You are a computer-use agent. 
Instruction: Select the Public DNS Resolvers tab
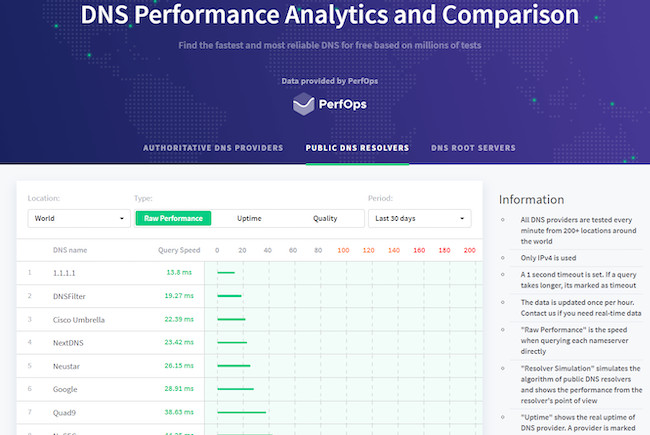pyautogui.click(x=357, y=148)
